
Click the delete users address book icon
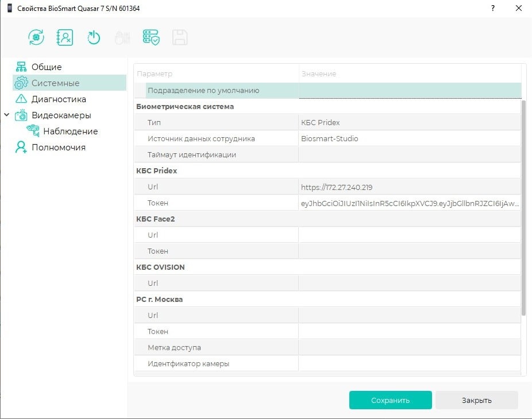pos(64,37)
